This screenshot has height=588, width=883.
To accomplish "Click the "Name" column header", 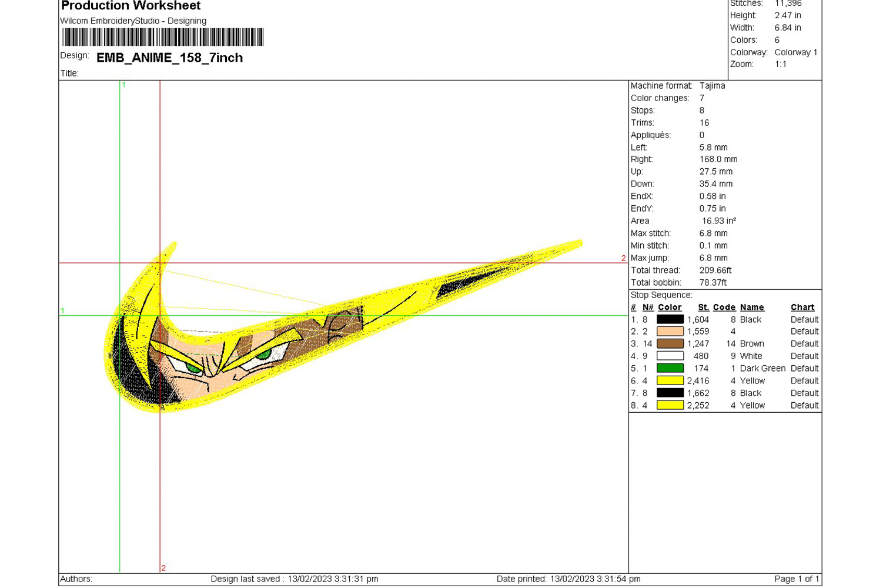I will 752,308.
